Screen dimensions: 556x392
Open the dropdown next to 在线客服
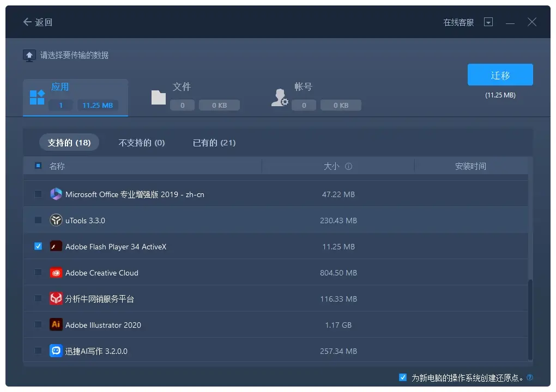point(488,22)
